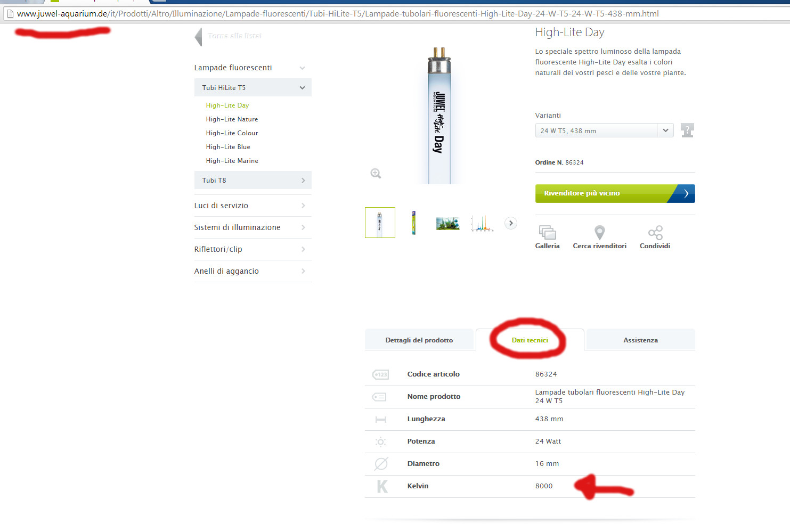Click the Potenza light bulb icon
The height and width of the screenshot is (532, 790).
pyautogui.click(x=380, y=441)
